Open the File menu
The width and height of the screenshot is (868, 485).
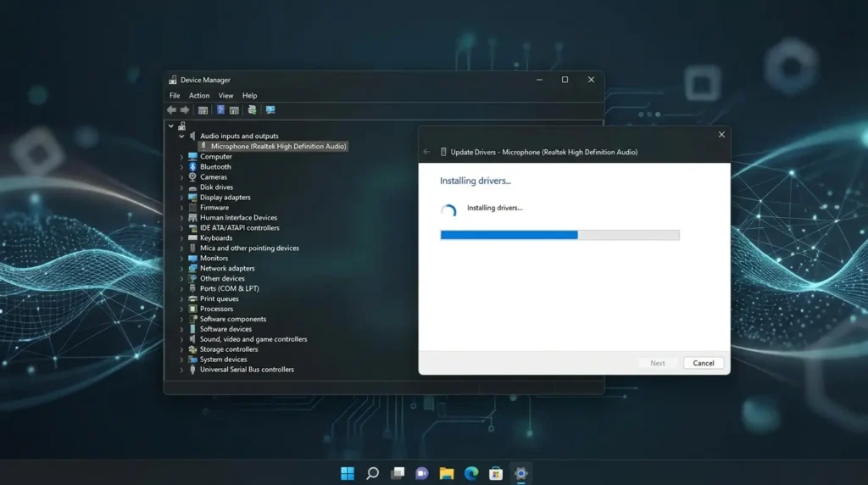point(175,95)
